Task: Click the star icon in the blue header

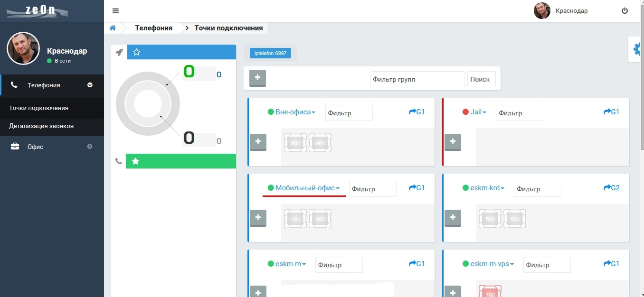Action: 137,52
